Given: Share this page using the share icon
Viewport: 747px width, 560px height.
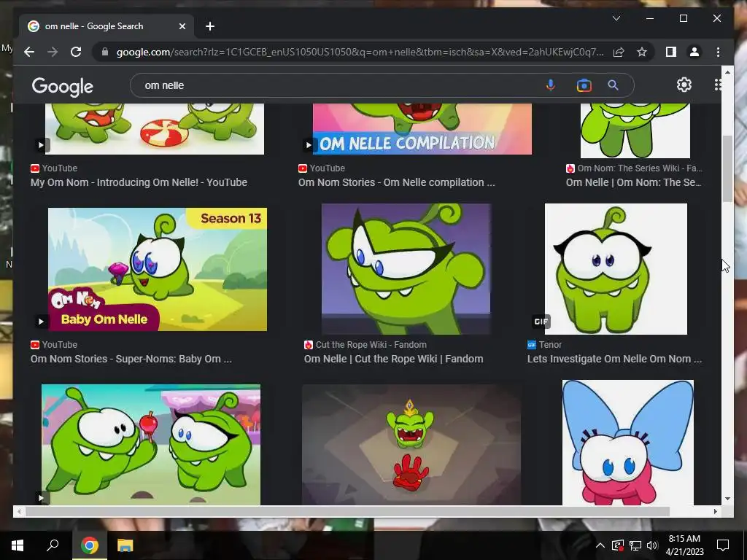Looking at the screenshot, I should click(619, 52).
